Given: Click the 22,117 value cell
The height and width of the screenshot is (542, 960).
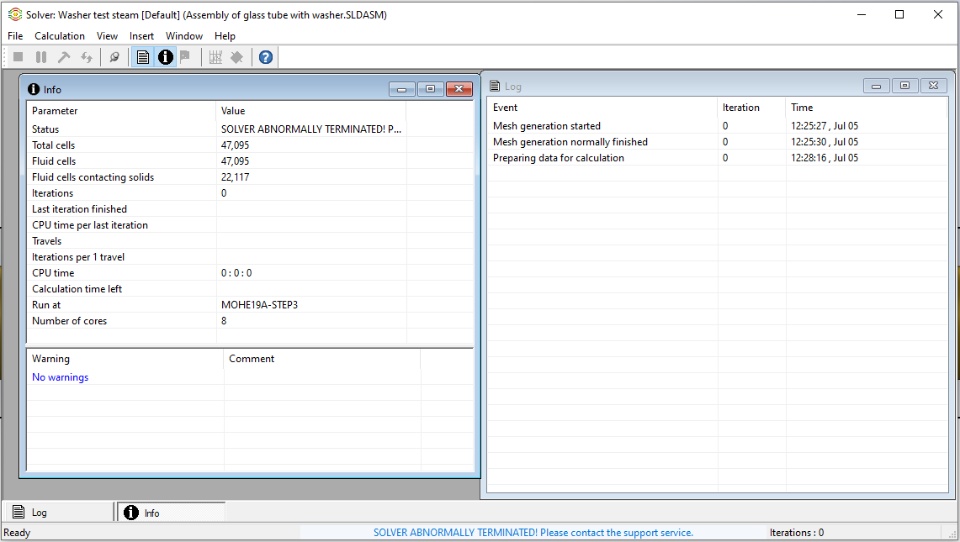Looking at the screenshot, I should point(235,177).
